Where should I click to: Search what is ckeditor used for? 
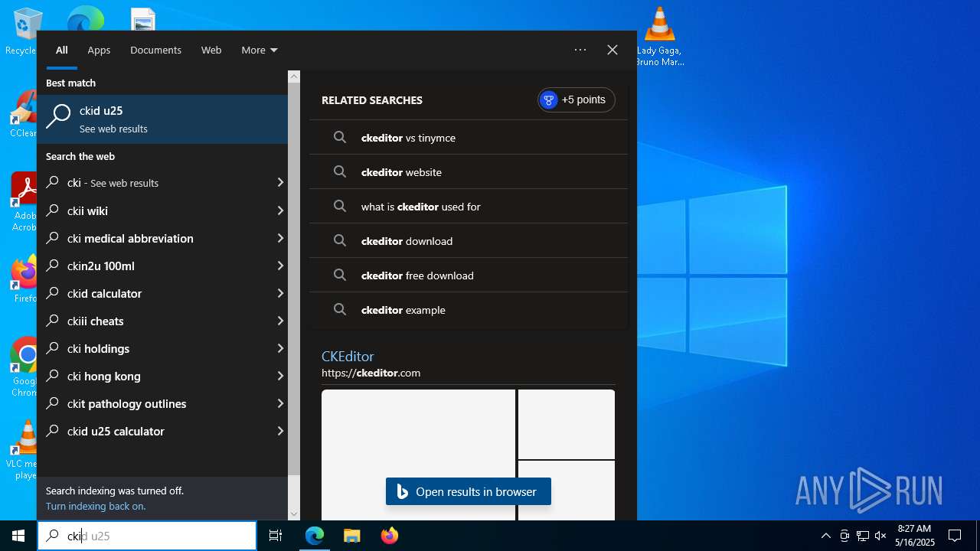pyautogui.click(x=469, y=207)
